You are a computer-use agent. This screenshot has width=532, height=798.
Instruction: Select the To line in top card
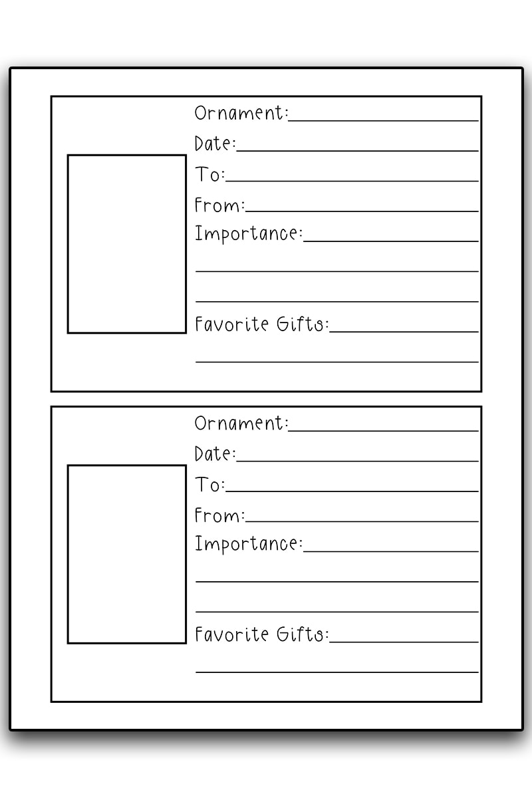pyautogui.click(x=352, y=181)
